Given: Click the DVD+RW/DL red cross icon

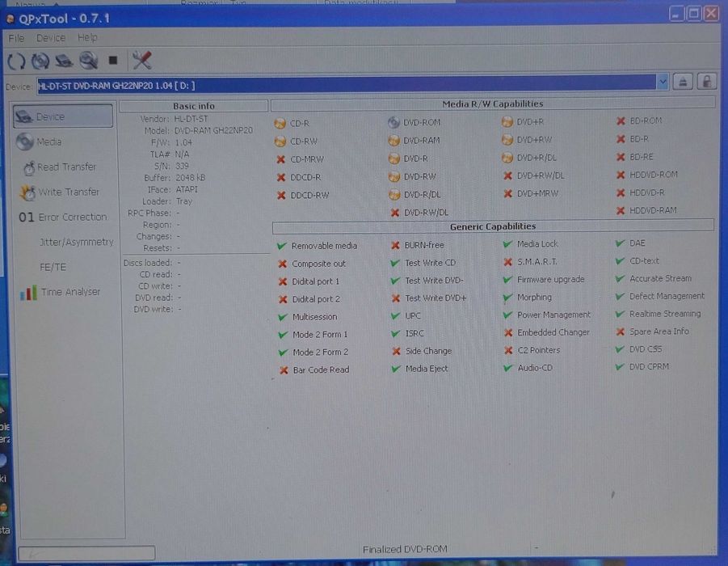Looking at the screenshot, I should pyautogui.click(x=507, y=175).
